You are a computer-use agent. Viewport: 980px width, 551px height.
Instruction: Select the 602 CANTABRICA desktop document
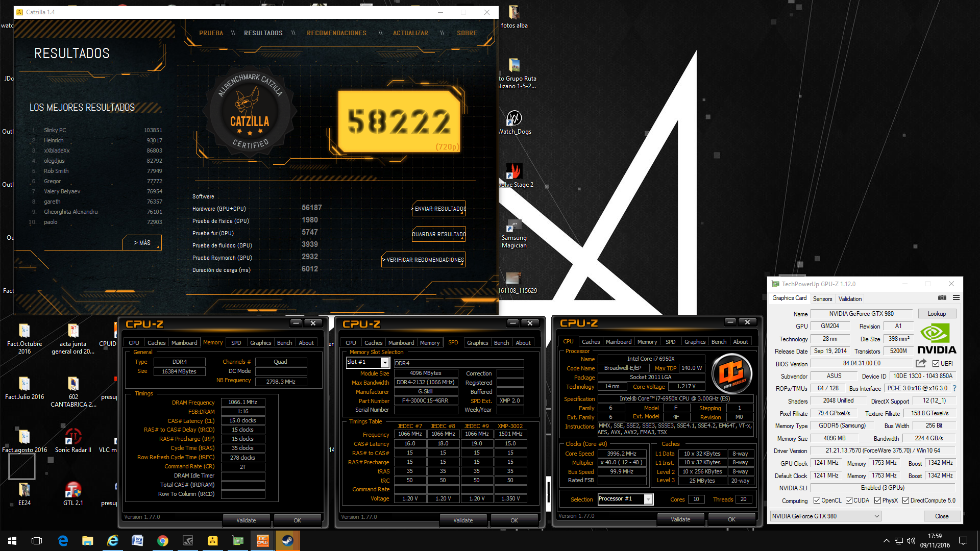73,392
